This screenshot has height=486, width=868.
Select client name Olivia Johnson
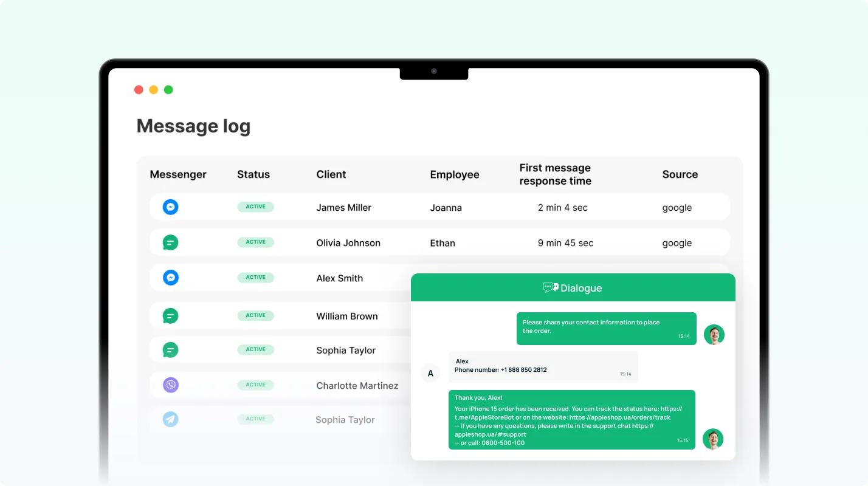pos(348,243)
